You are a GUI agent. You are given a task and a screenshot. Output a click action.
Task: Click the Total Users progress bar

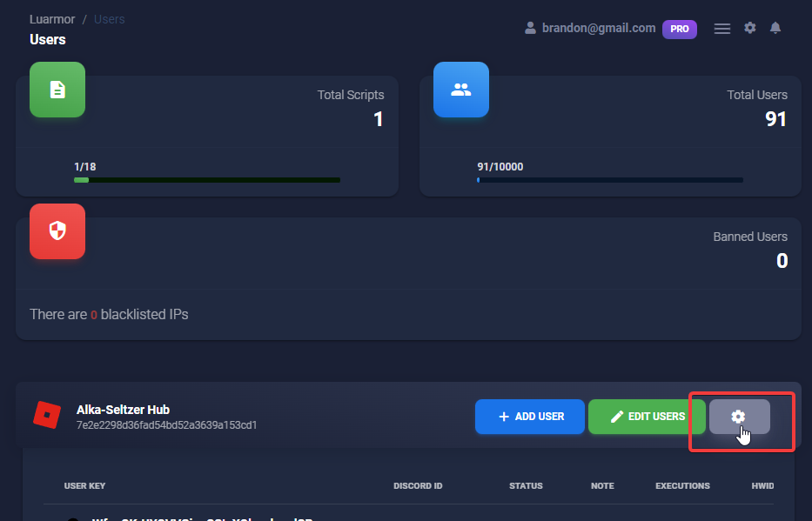coord(609,180)
